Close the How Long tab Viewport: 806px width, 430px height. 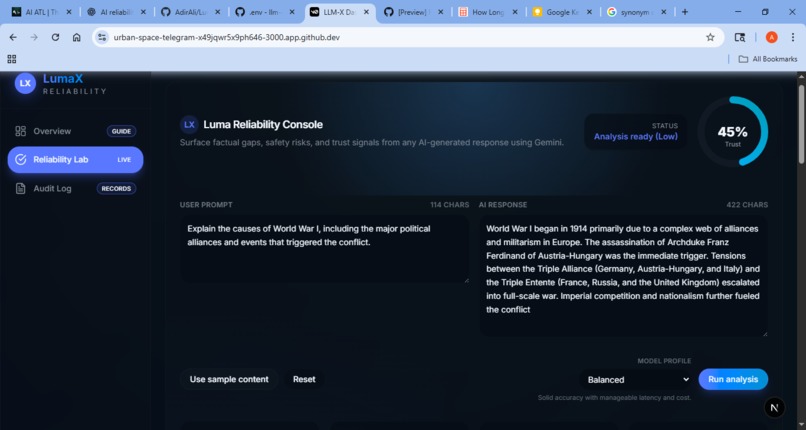pyautogui.click(x=515, y=12)
